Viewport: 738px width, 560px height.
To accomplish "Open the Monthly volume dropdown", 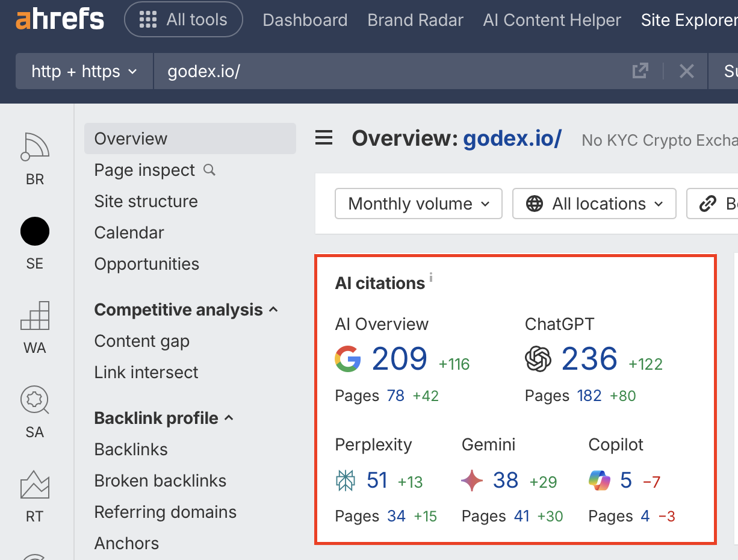I will coord(418,204).
